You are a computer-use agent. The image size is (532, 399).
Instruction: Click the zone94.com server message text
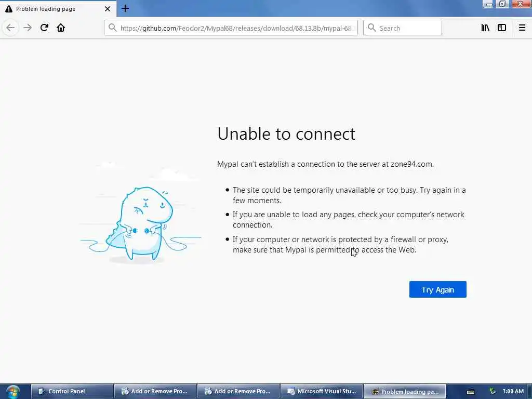[x=325, y=164]
